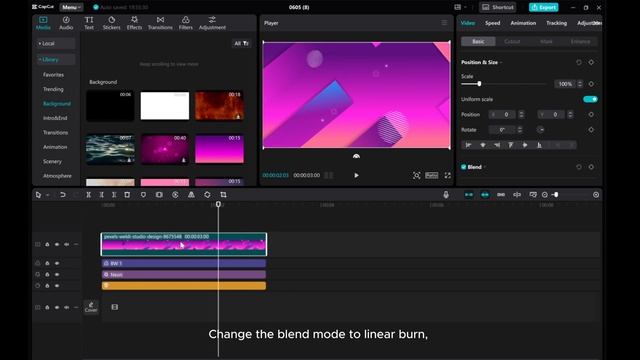This screenshot has height=360, width=640.
Task: Collapse the Library section
Action: coord(56,60)
